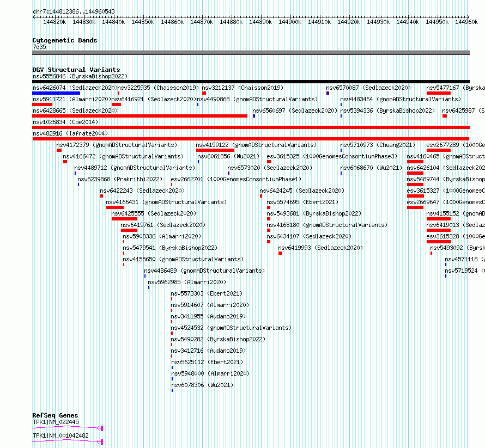Select nsv5908336 (Almarri2020) label
The height and width of the screenshot is (448, 485).
click(162, 236)
